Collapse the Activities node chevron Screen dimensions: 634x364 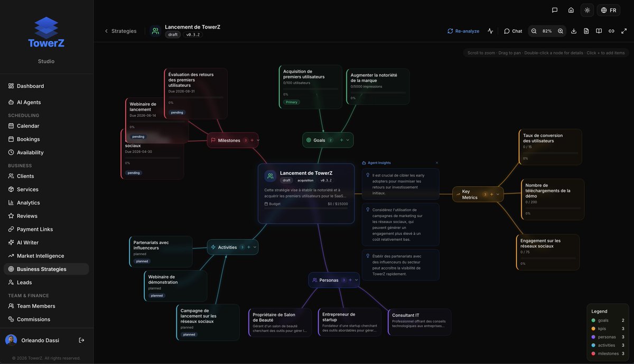[255, 247]
